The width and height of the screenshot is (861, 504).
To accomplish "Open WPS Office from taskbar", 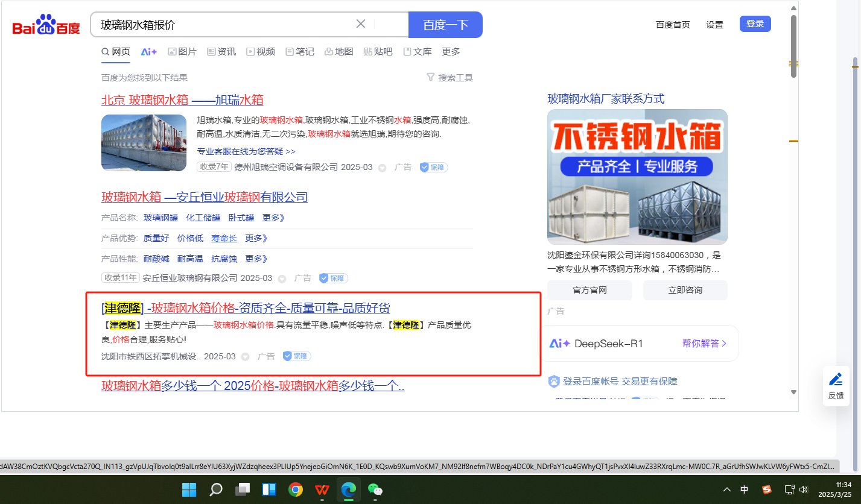I will (322, 490).
